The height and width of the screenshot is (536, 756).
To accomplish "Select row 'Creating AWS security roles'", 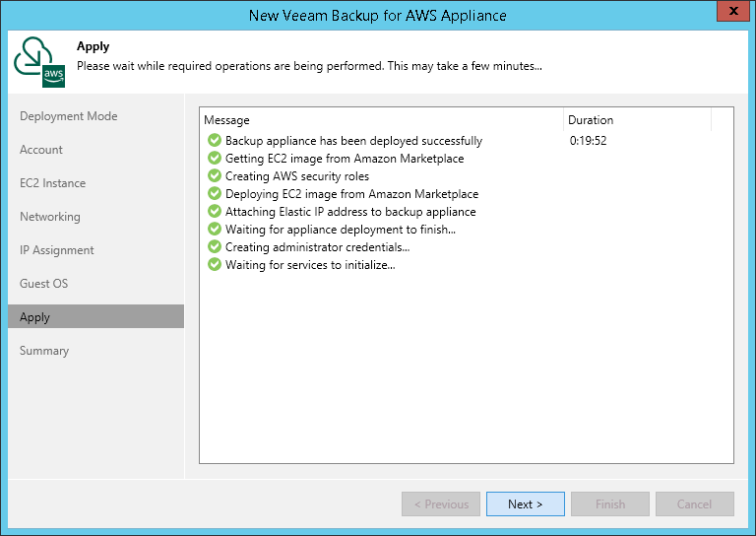I will [467, 175].
